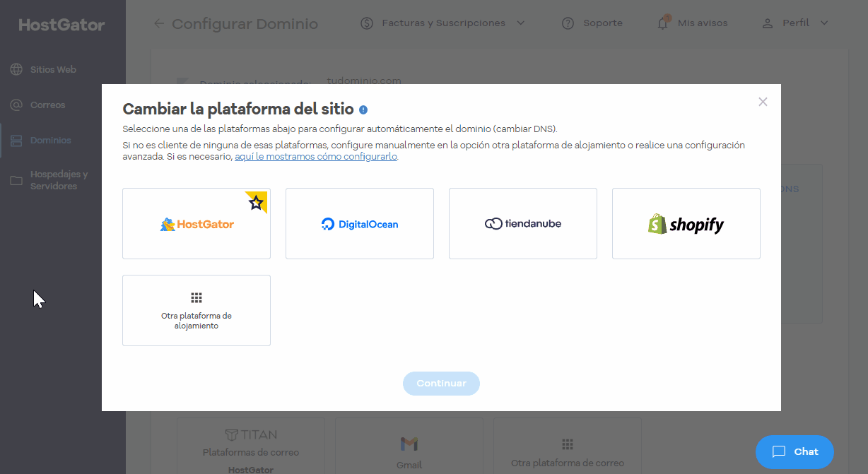Click the notification bell icon

pos(663,23)
